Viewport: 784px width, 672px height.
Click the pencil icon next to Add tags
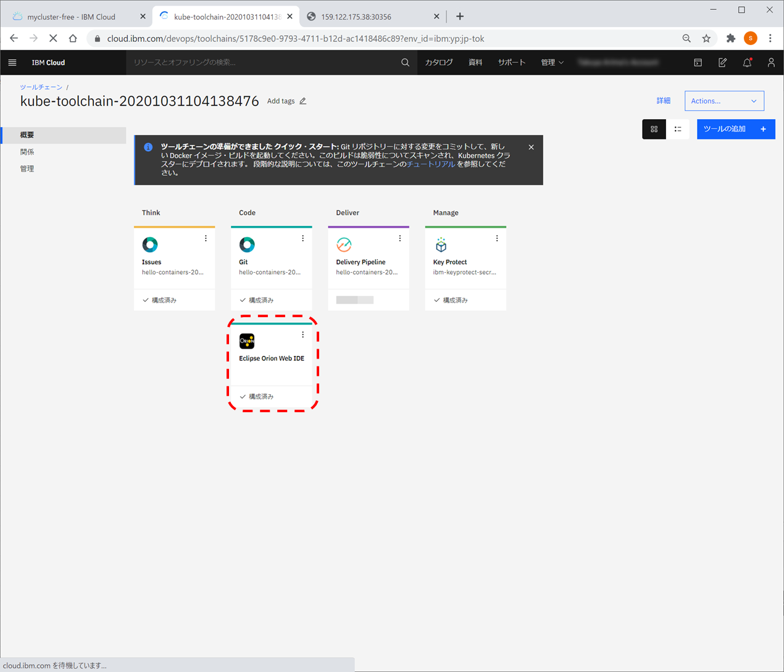[303, 101]
